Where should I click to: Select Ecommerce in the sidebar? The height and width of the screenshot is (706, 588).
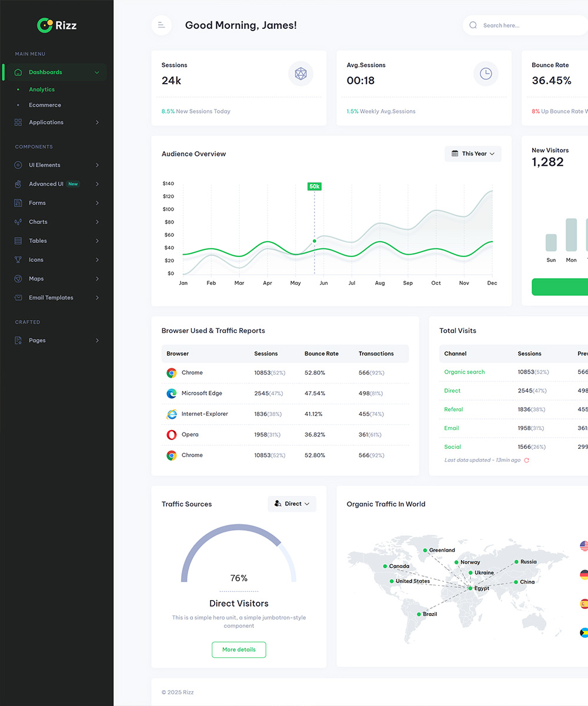pyautogui.click(x=45, y=105)
